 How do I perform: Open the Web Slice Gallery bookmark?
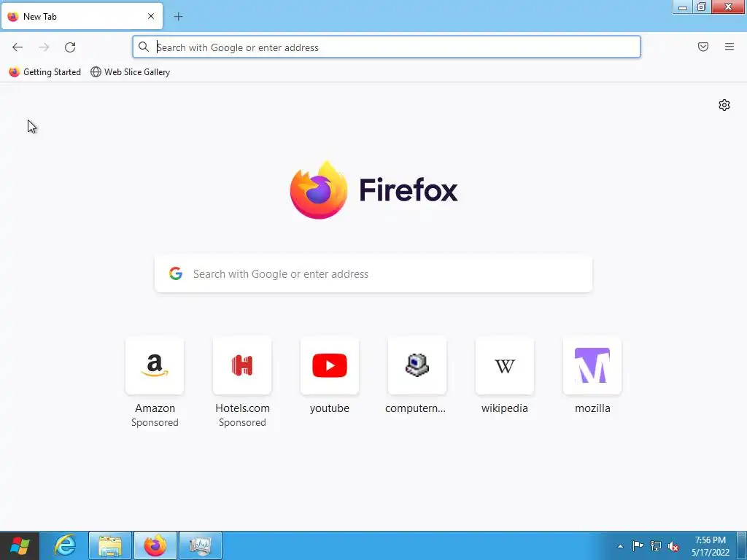pos(130,72)
